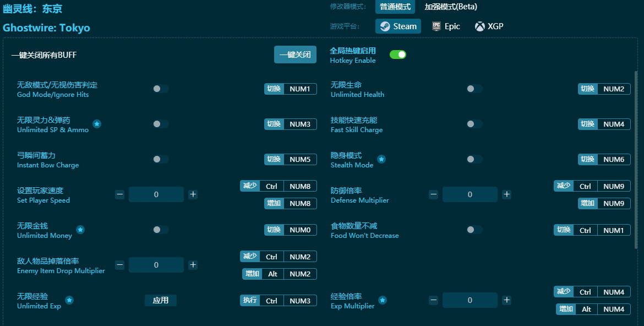644x326 pixels.
Task: Increase Set Player Speed with plus button
Action: coord(193,194)
